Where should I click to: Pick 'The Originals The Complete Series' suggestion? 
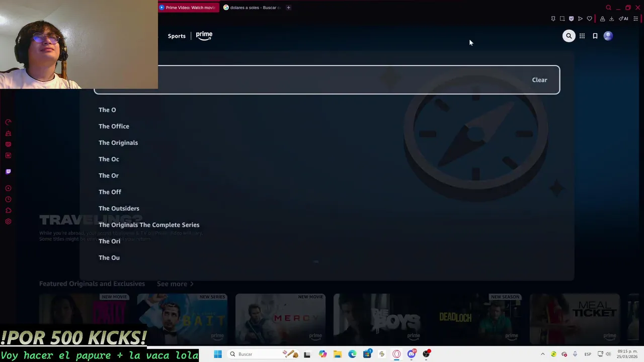149,225
